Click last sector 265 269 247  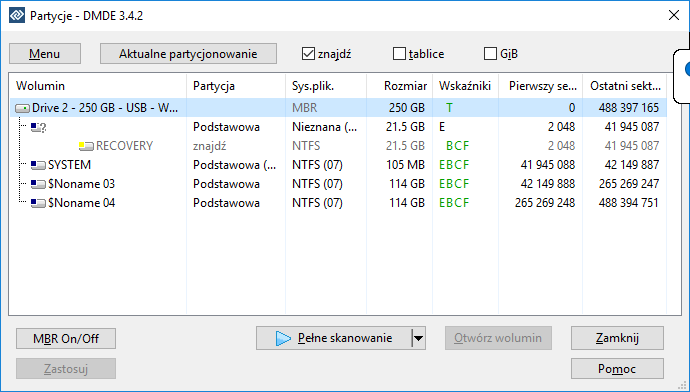[629, 184]
